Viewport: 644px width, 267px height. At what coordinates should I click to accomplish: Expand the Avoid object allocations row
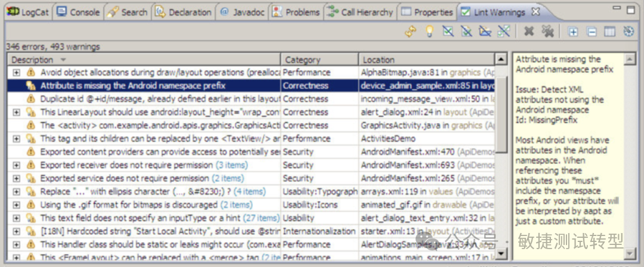[17, 72]
